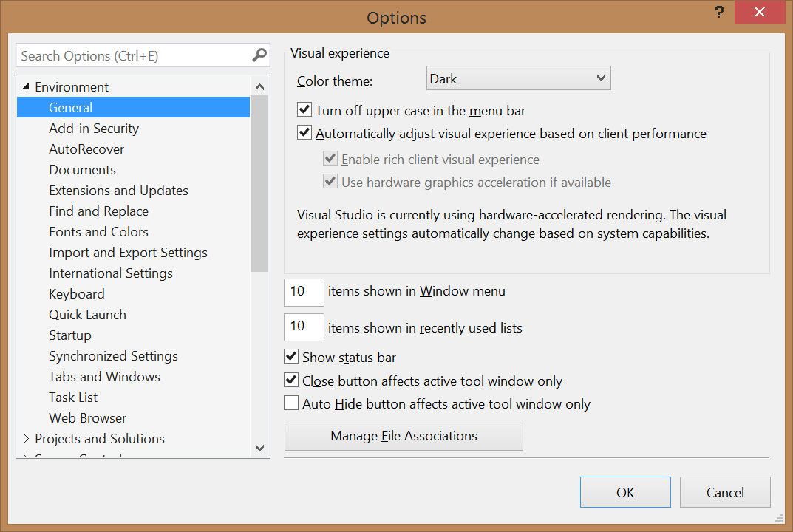The image size is (793, 532).
Task: Open the Keyboard options page
Action: point(76,294)
